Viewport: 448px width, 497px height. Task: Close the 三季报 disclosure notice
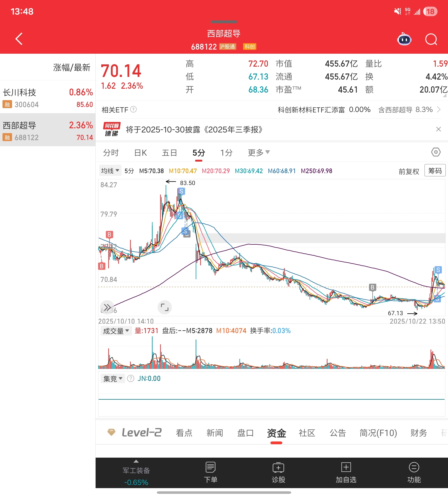[x=438, y=129]
